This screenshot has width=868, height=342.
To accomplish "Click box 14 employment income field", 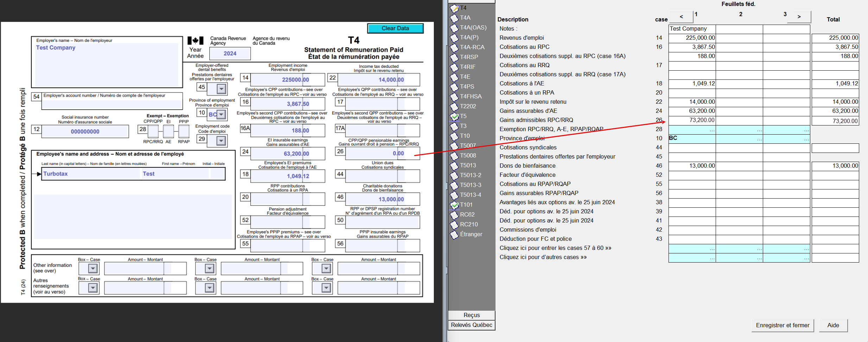I will [287, 80].
